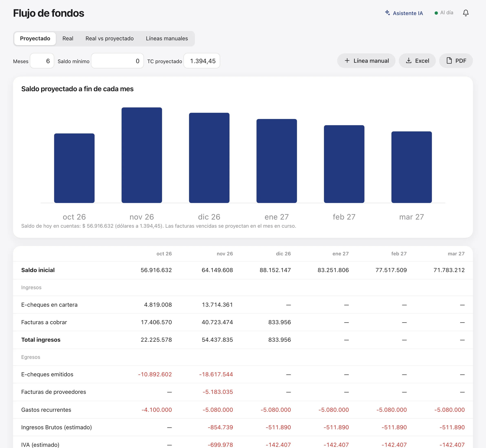Click the oct 26 chart bar

(74, 168)
